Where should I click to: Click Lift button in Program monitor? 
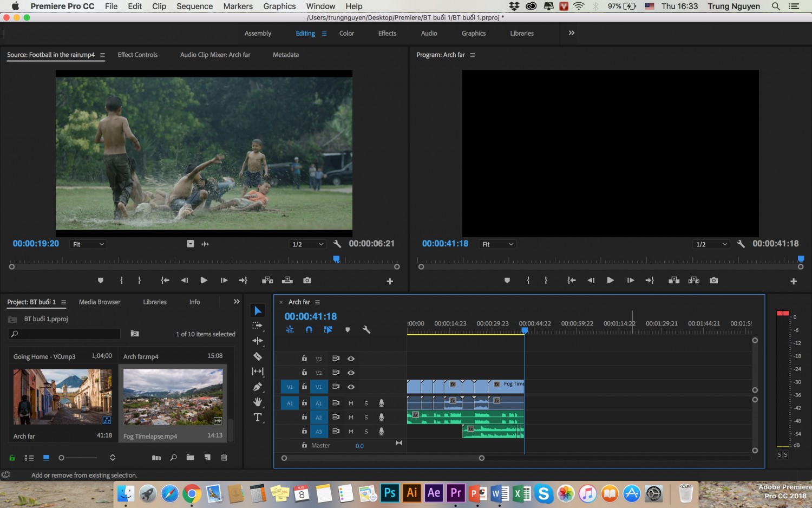674,281
